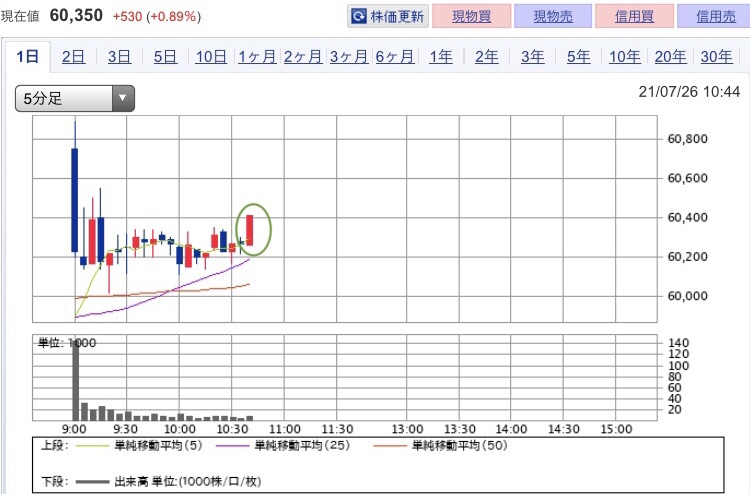
Task: Click the 11:00 time axis label
Action: point(285,429)
